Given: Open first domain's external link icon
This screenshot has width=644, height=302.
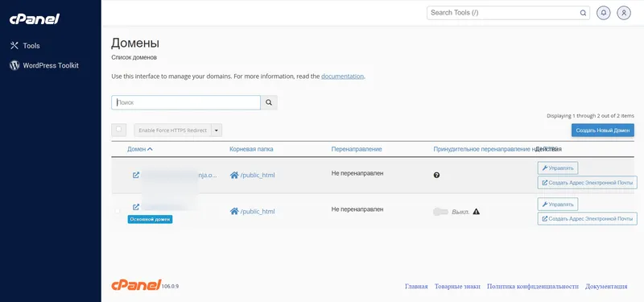Looking at the screenshot, I should tap(136, 175).
